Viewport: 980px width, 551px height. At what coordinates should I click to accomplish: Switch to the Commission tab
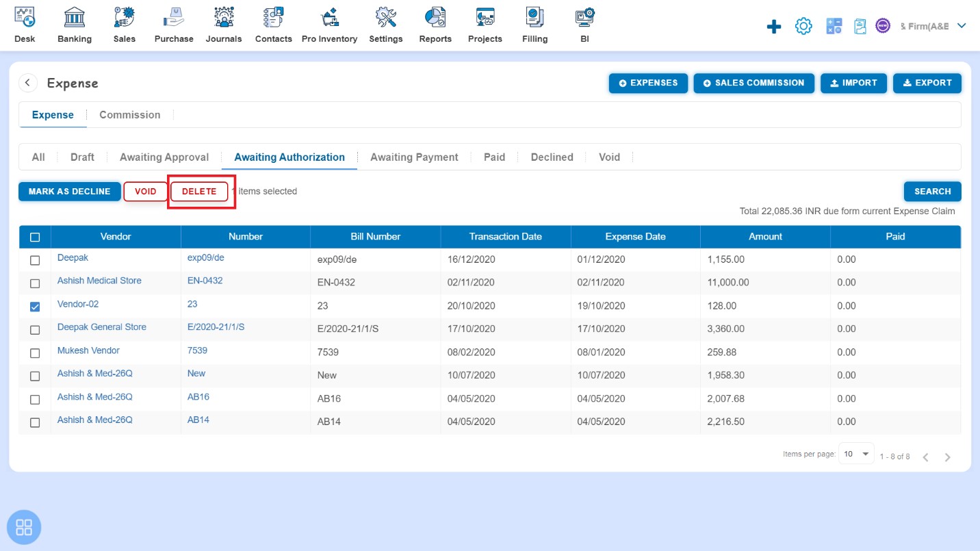pos(130,115)
